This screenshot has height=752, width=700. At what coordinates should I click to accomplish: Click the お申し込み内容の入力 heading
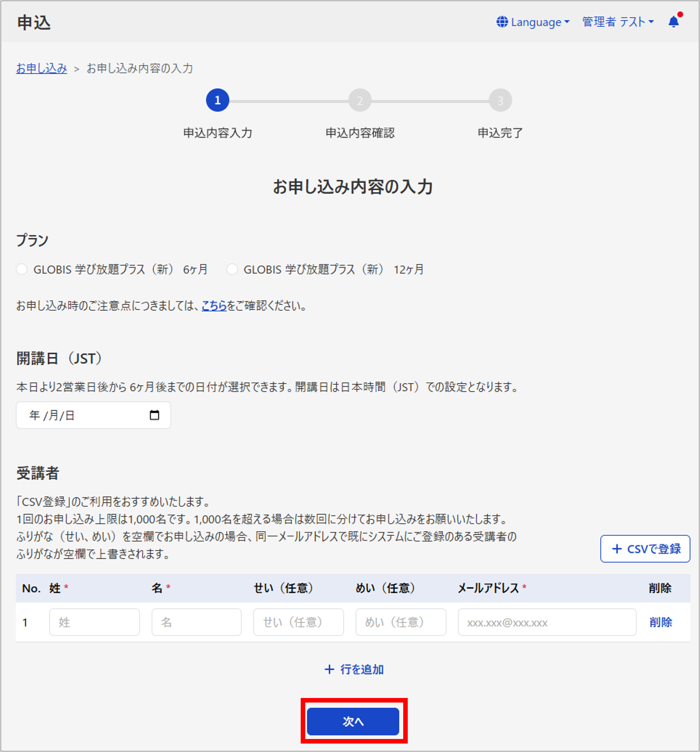pos(353,186)
